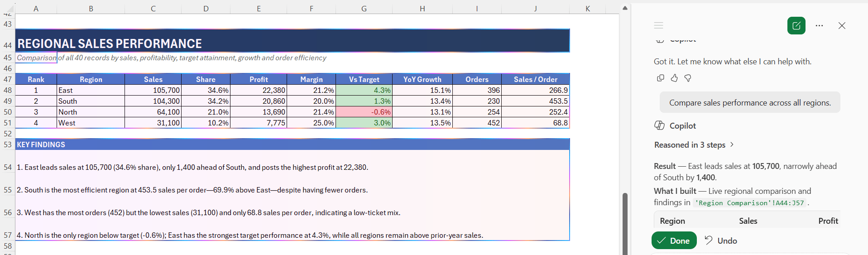
Task: Click the Sales / Order header cell
Action: point(535,79)
